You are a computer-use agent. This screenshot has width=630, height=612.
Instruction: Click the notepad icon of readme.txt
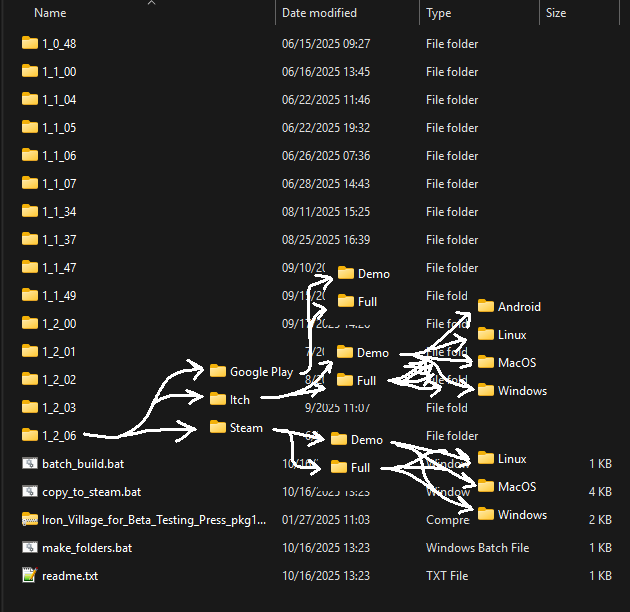[x=30, y=575]
